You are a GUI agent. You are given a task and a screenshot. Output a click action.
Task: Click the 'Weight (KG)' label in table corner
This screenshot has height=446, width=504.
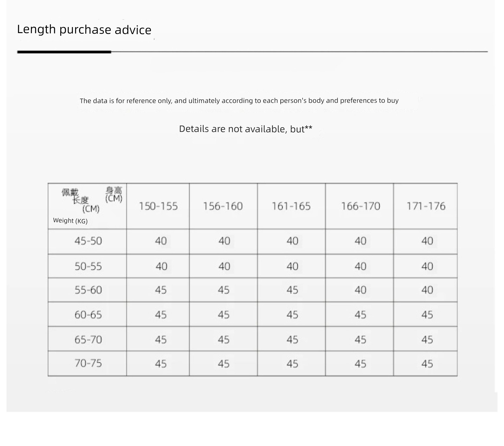point(70,221)
